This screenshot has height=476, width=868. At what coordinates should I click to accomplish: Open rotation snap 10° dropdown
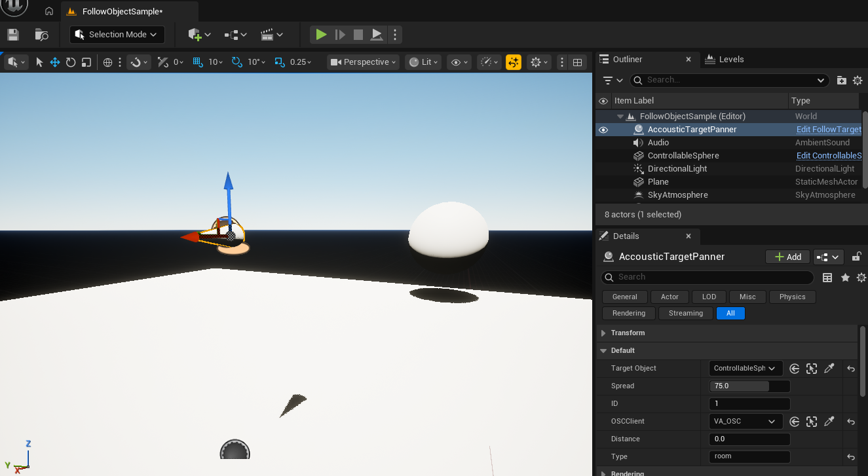pyautogui.click(x=257, y=62)
